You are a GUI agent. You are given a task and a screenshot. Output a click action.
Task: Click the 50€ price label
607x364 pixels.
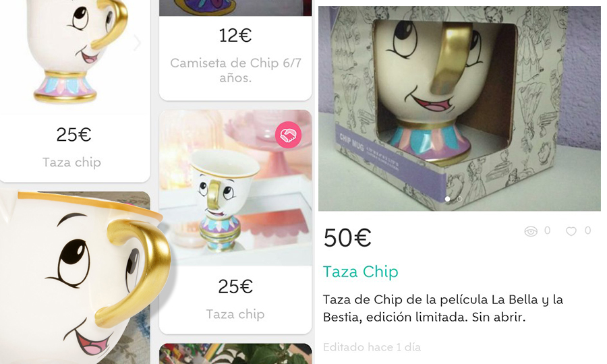coord(347,237)
